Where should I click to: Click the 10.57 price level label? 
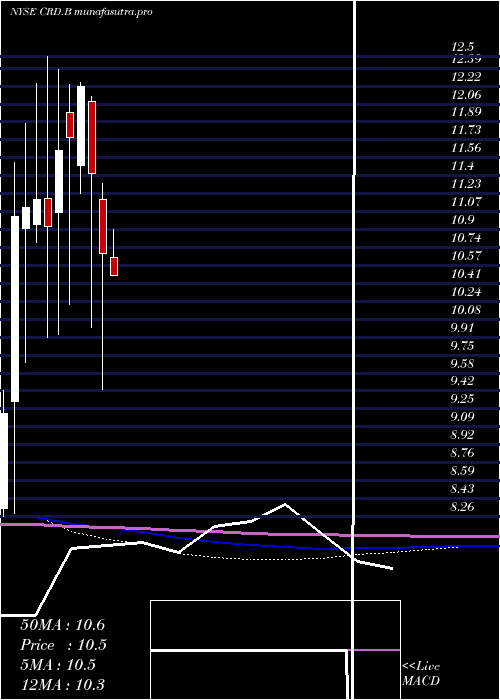click(x=466, y=256)
